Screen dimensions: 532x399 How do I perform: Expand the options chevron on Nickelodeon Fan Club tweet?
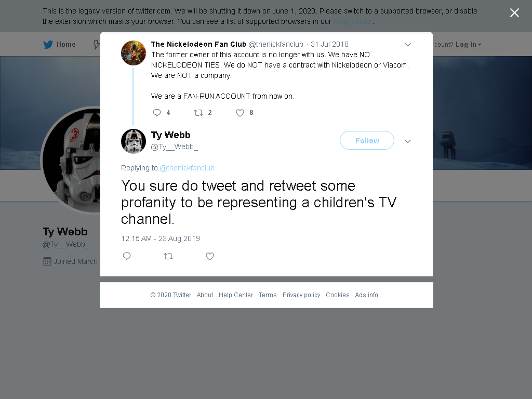pos(408,45)
